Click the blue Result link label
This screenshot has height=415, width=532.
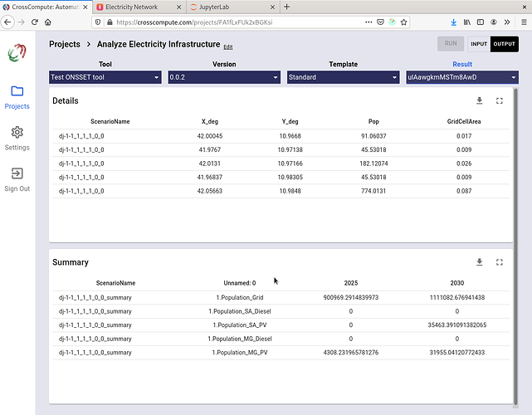(462, 64)
